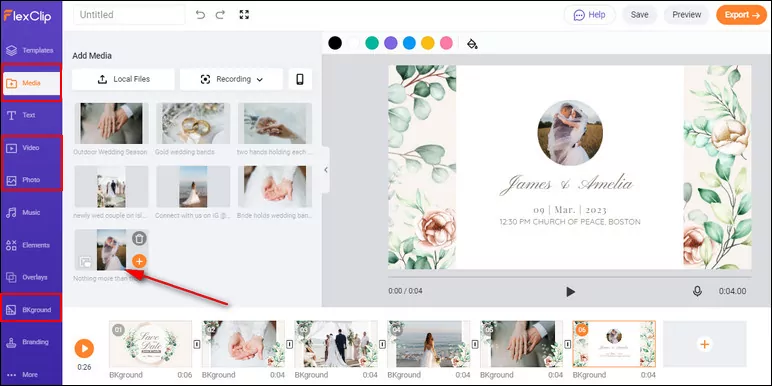The height and width of the screenshot is (386, 772).
Task: Click the FlexClip logo
Action: (x=27, y=16)
